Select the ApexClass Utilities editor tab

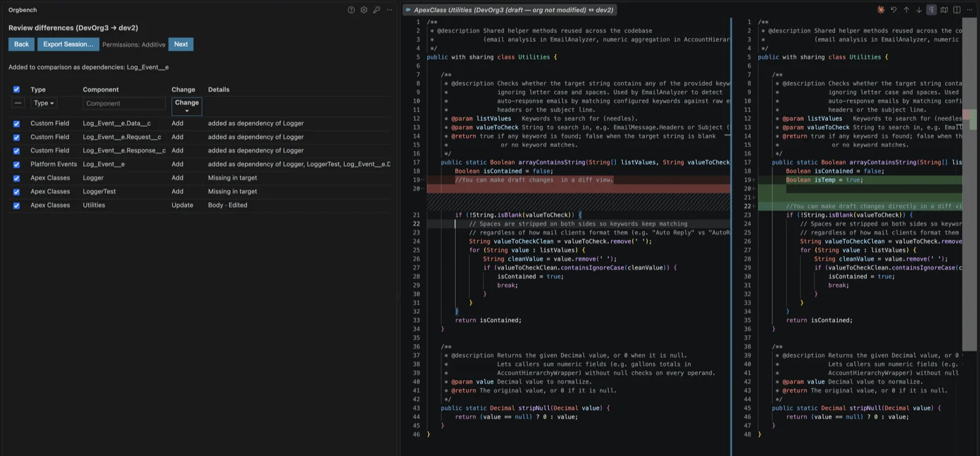pyautogui.click(x=510, y=10)
